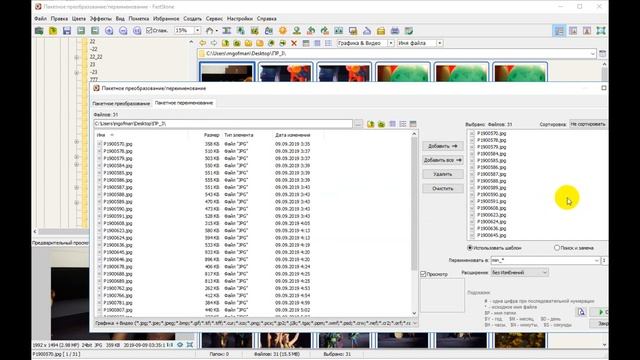Click the actual size 1:1 zoom icon
This screenshot has height=360, width=640.
[x=137, y=31]
